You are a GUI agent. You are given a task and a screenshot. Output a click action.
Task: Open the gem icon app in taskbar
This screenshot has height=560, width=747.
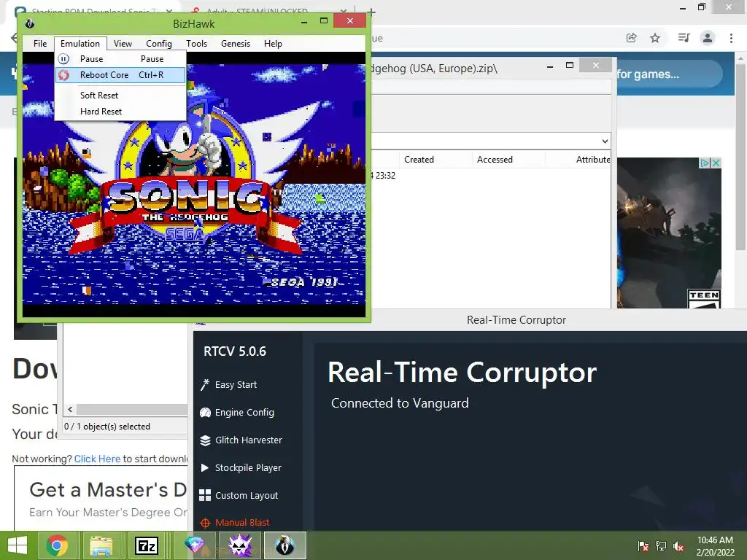pyautogui.click(x=194, y=545)
